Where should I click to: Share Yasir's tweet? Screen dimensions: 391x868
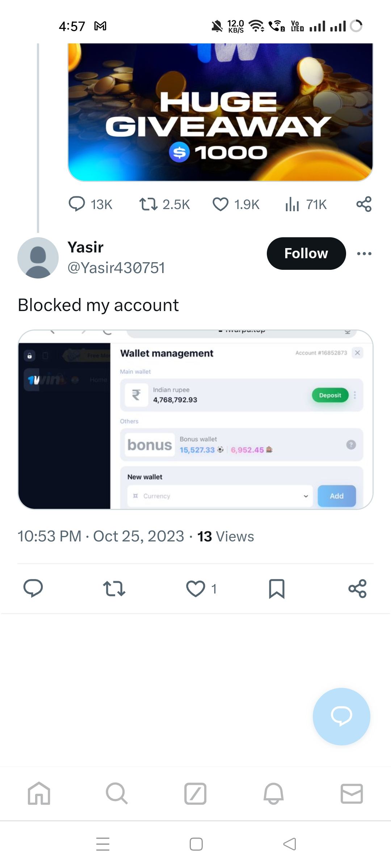[x=357, y=588]
